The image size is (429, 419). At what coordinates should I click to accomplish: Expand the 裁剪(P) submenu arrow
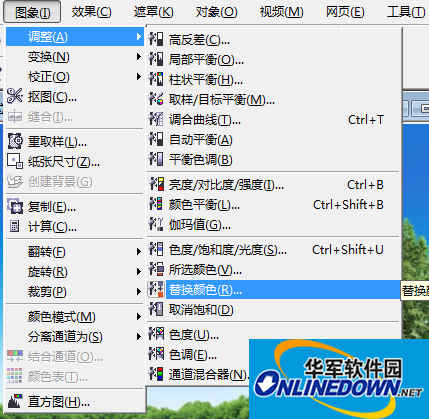tap(139, 292)
